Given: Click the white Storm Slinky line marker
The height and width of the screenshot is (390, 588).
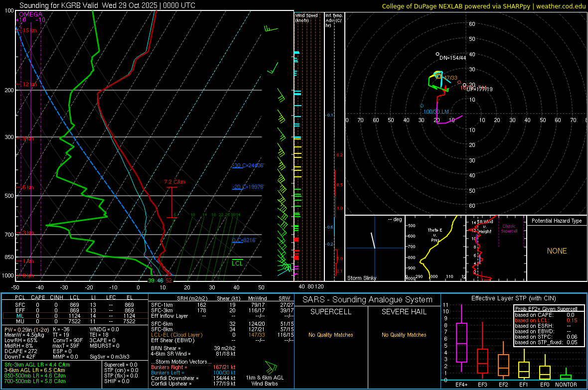Looking at the screenshot, I should pos(373,241).
